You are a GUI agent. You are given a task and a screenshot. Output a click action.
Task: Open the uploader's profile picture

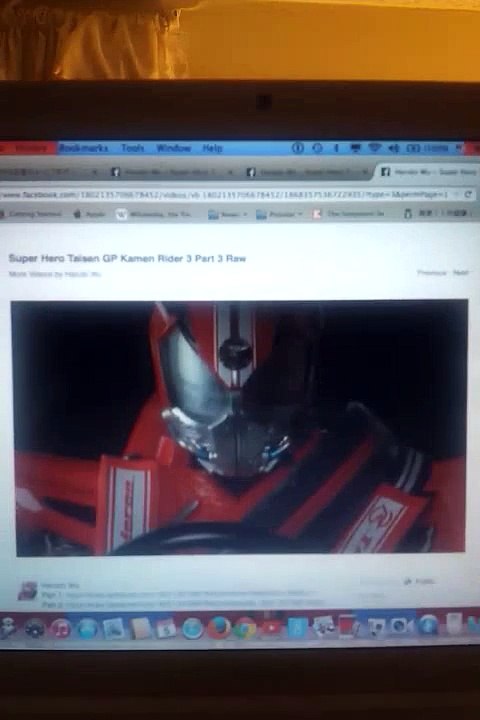[x=27, y=591]
